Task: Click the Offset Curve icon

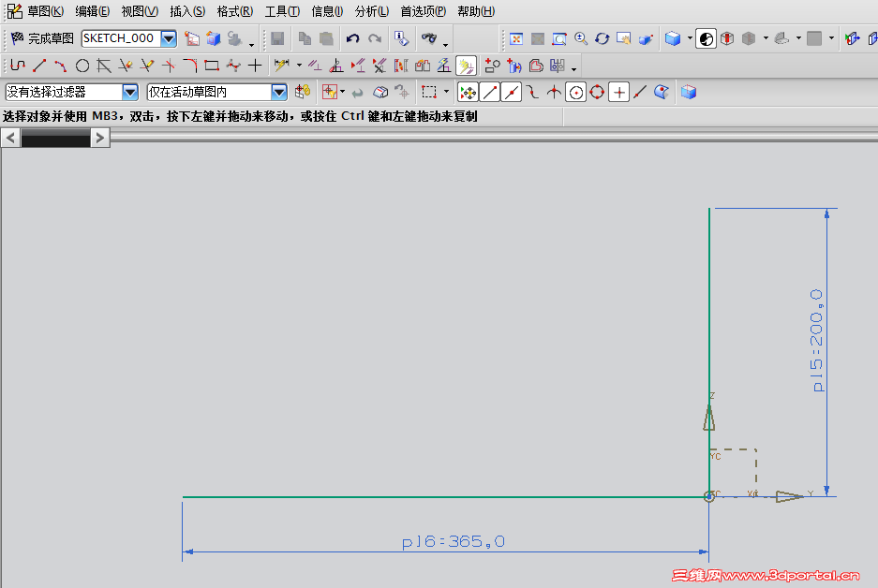Action: pyautogui.click(x=536, y=66)
